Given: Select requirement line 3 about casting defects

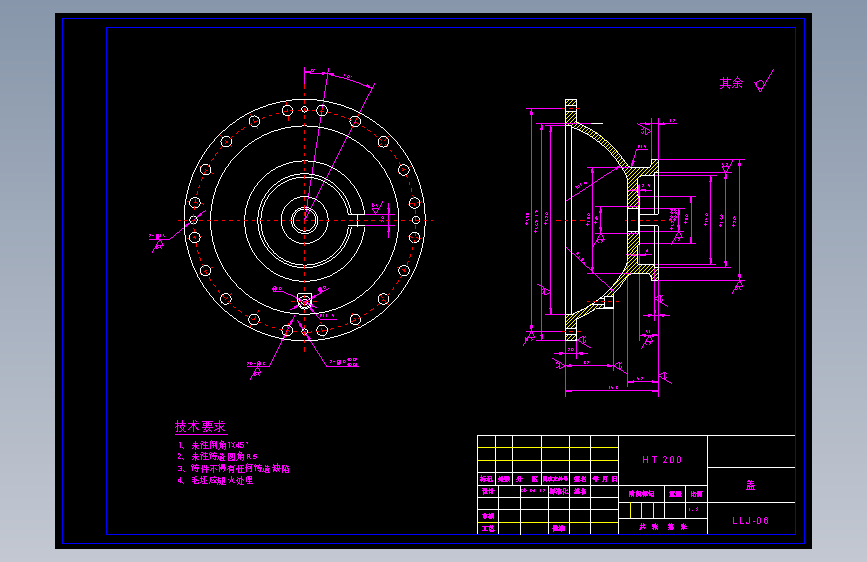Looking at the screenshot, I should (x=233, y=469).
